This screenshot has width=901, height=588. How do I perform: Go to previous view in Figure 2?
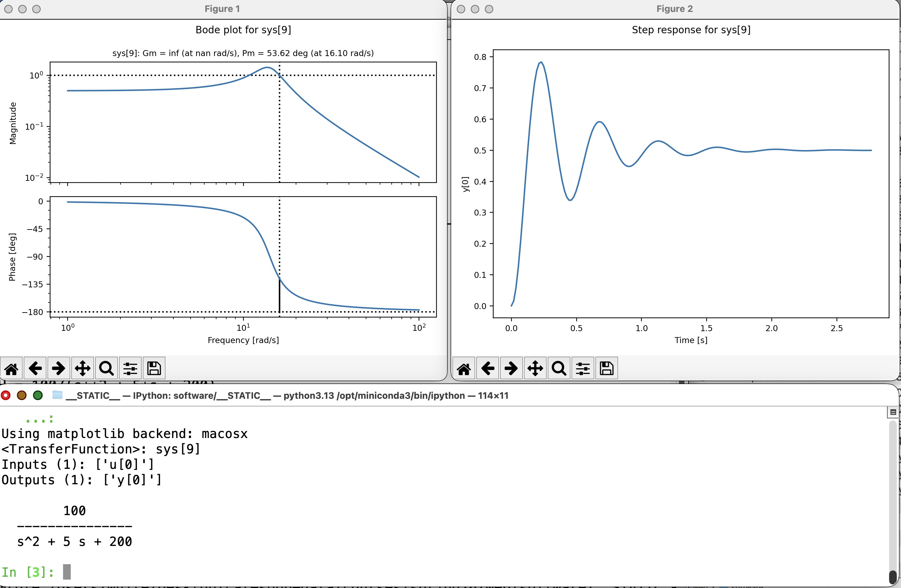pyautogui.click(x=488, y=368)
